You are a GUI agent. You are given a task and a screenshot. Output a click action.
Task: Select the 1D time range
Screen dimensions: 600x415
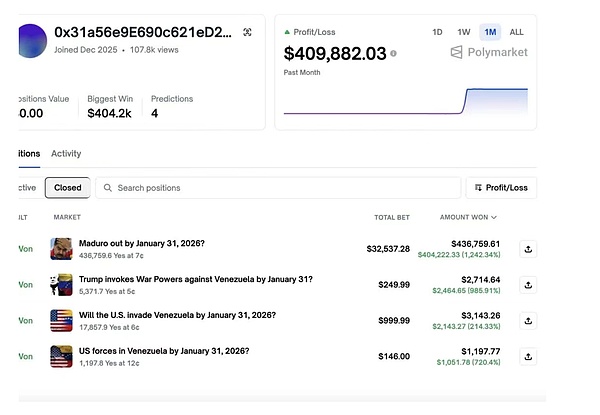pos(437,32)
